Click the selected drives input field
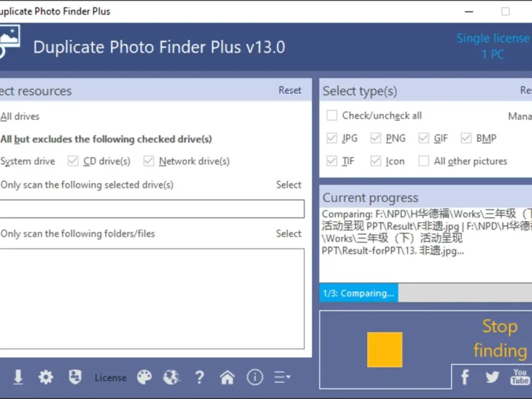The height and width of the screenshot is (399, 532). [x=152, y=209]
